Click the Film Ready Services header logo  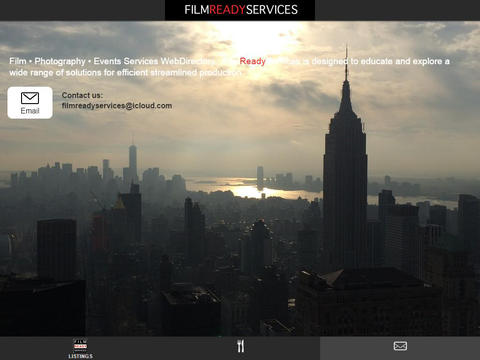point(240,10)
